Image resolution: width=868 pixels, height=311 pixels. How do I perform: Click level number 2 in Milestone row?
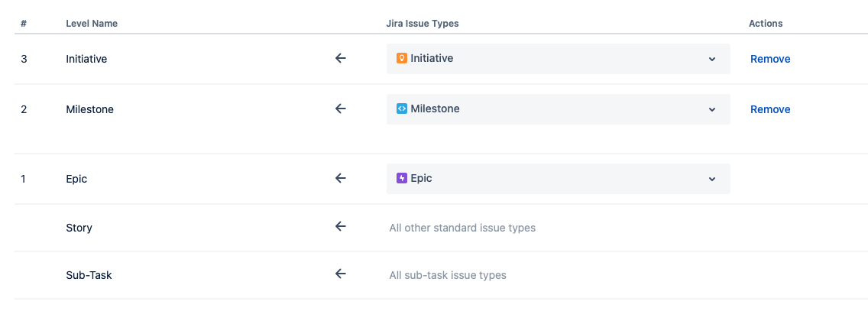coord(24,109)
